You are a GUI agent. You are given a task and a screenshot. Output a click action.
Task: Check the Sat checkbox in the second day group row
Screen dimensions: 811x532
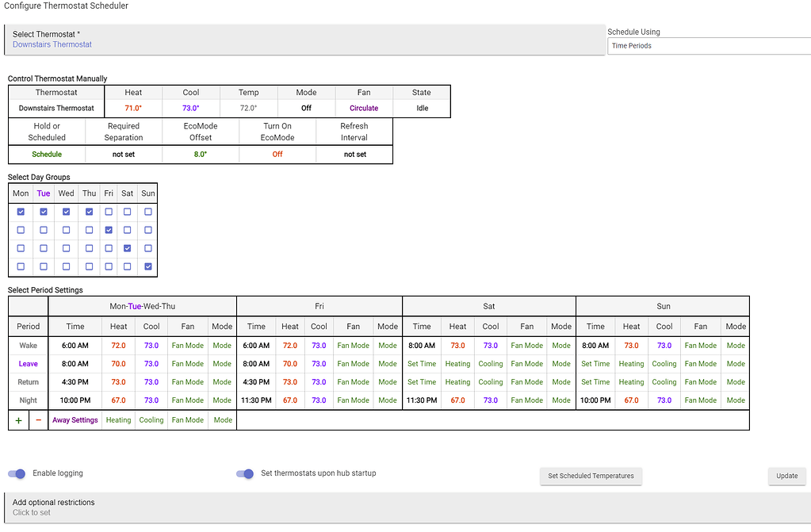point(127,230)
